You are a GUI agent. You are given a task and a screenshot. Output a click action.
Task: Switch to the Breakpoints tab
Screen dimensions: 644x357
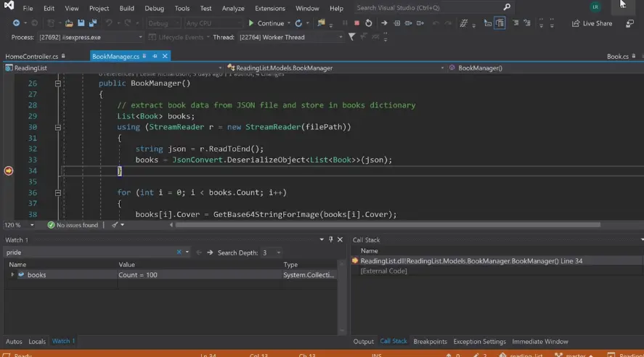(x=430, y=342)
